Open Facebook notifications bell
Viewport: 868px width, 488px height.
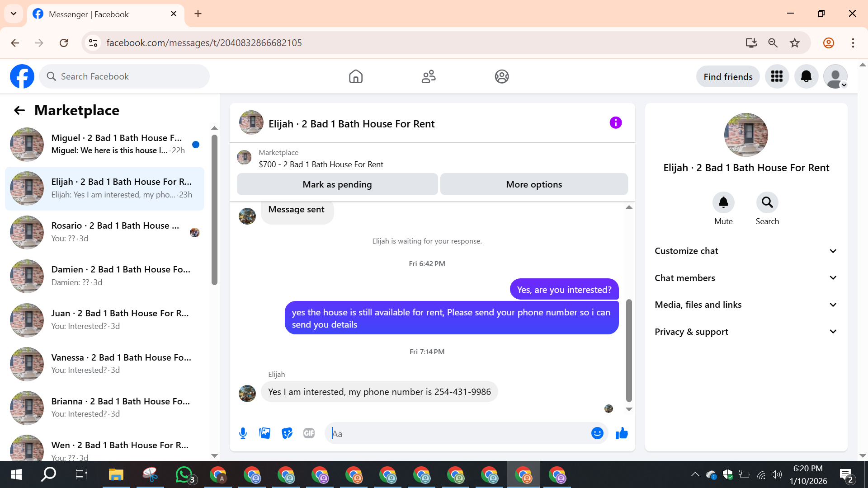[806, 77]
